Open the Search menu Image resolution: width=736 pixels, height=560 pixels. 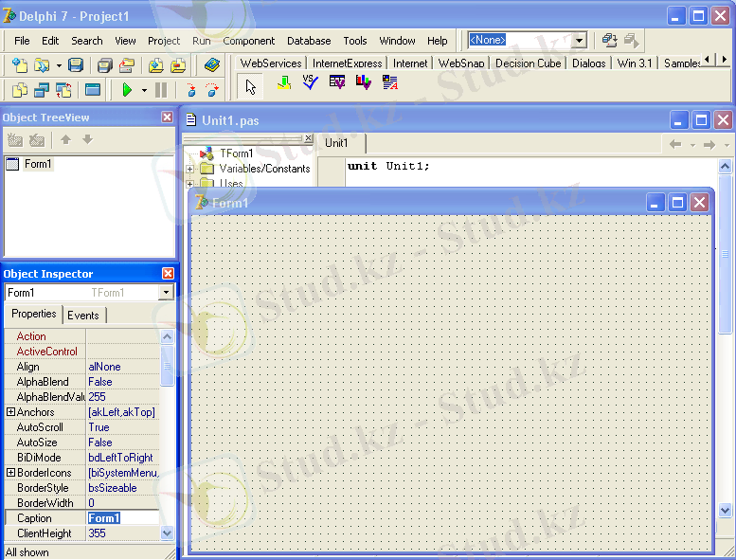click(87, 41)
